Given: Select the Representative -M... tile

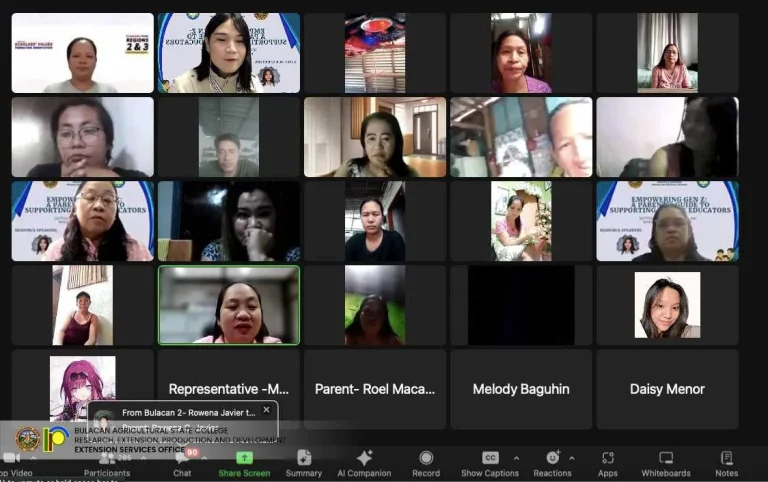Looking at the screenshot, I should click(229, 389).
